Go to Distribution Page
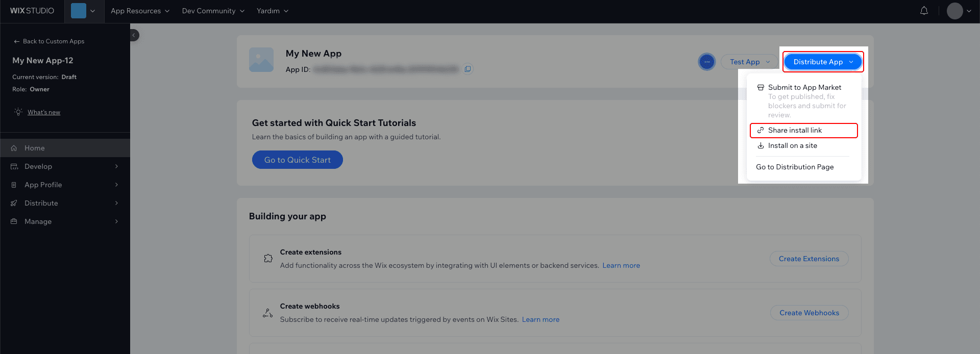 (795, 167)
